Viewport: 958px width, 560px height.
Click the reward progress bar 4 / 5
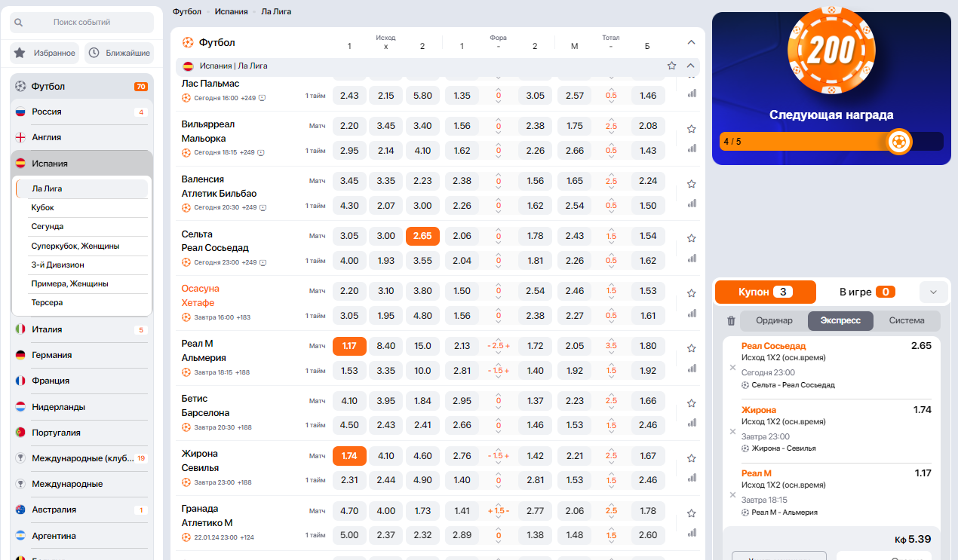pos(831,141)
